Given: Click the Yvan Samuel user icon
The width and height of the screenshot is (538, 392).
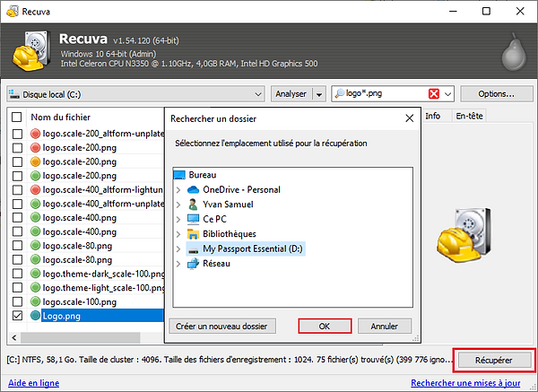Looking at the screenshot, I should coord(193,205).
